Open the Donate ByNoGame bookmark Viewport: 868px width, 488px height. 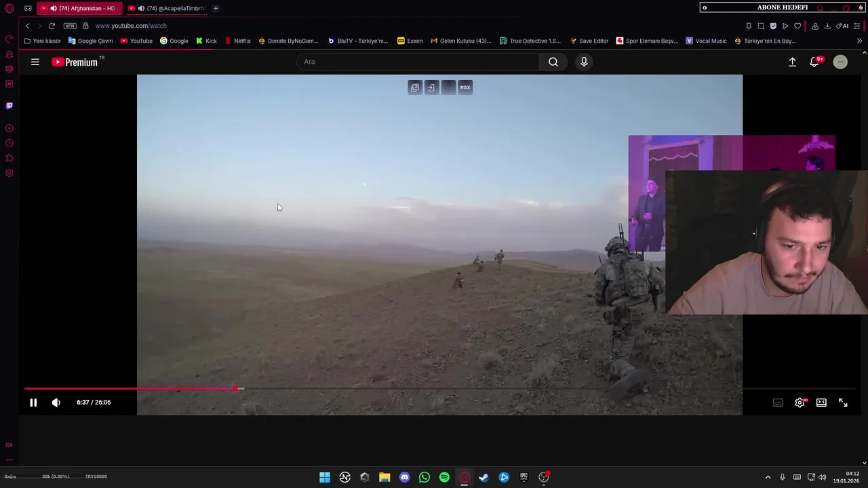[288, 41]
